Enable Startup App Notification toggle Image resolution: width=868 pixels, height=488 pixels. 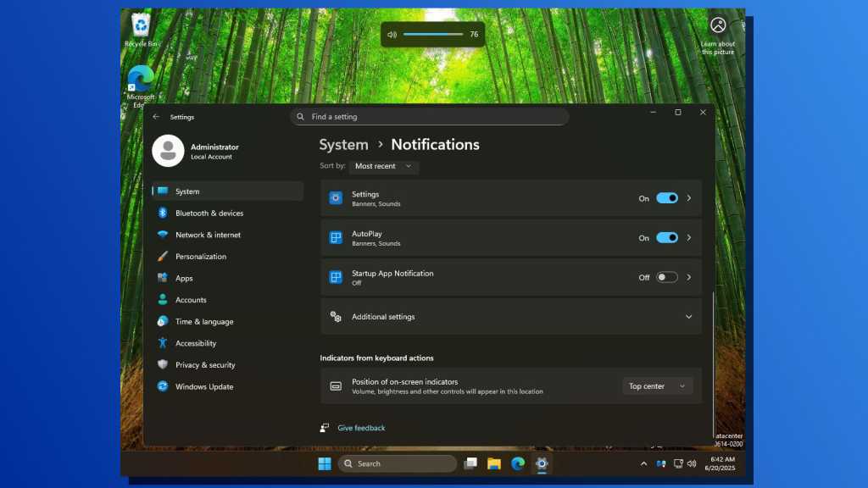667,277
